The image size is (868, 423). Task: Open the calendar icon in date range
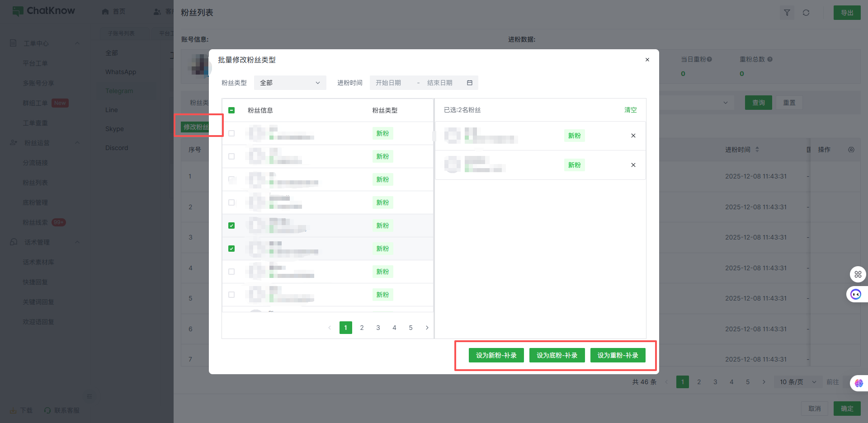click(470, 83)
